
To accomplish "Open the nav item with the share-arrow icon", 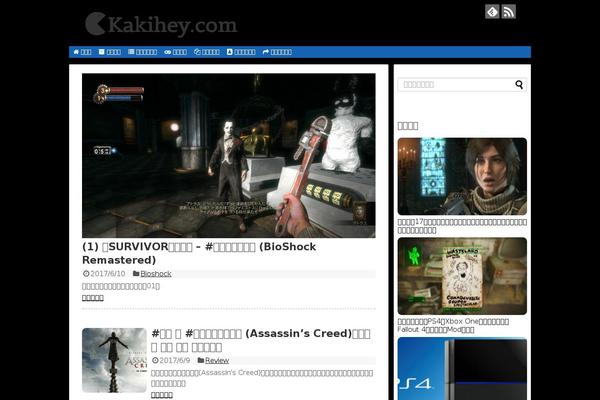I will click(x=277, y=52).
